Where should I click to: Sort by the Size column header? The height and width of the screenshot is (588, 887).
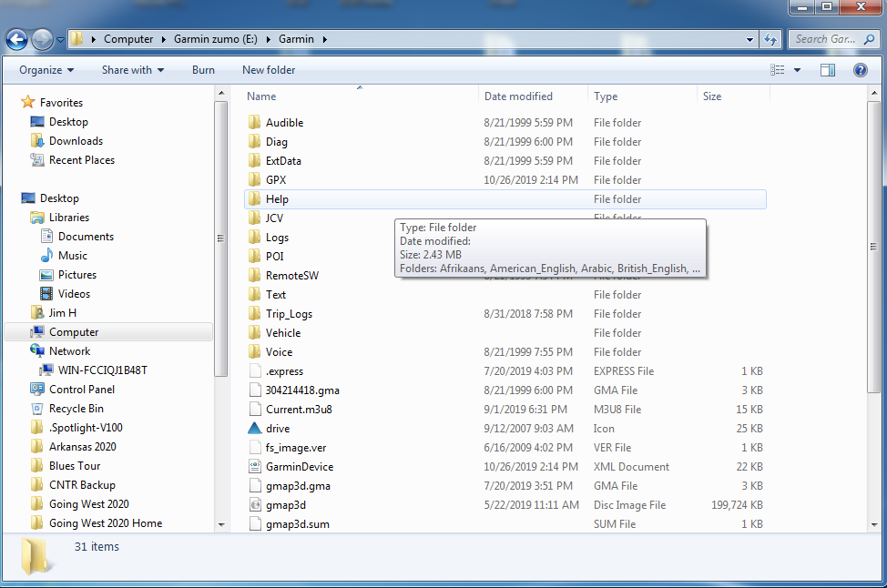[734, 96]
